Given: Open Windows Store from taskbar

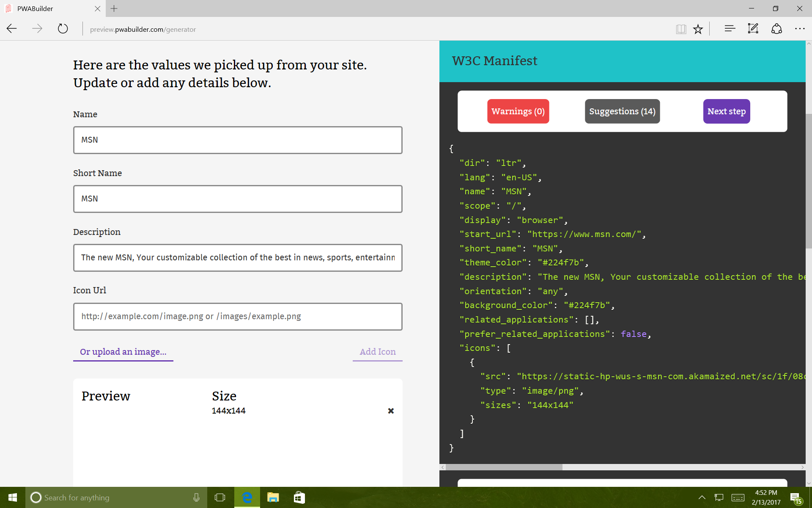Looking at the screenshot, I should pyautogui.click(x=299, y=497).
